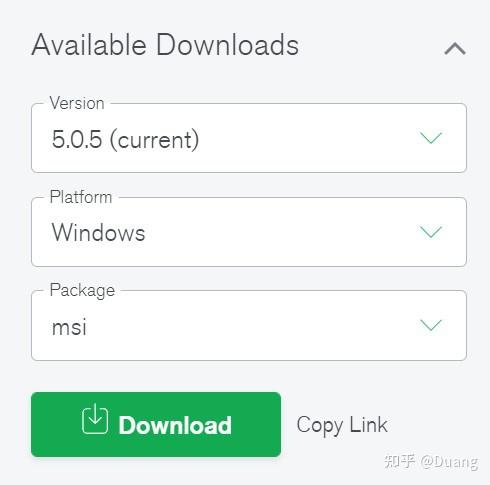This screenshot has width=490, height=485.
Task: Click the Download button text
Action: coord(175,425)
